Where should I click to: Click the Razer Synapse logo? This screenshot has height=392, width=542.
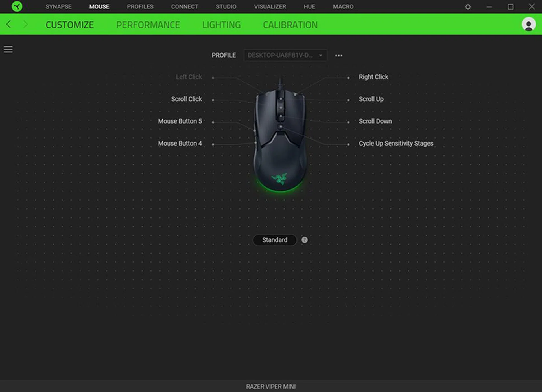pyautogui.click(x=17, y=6)
